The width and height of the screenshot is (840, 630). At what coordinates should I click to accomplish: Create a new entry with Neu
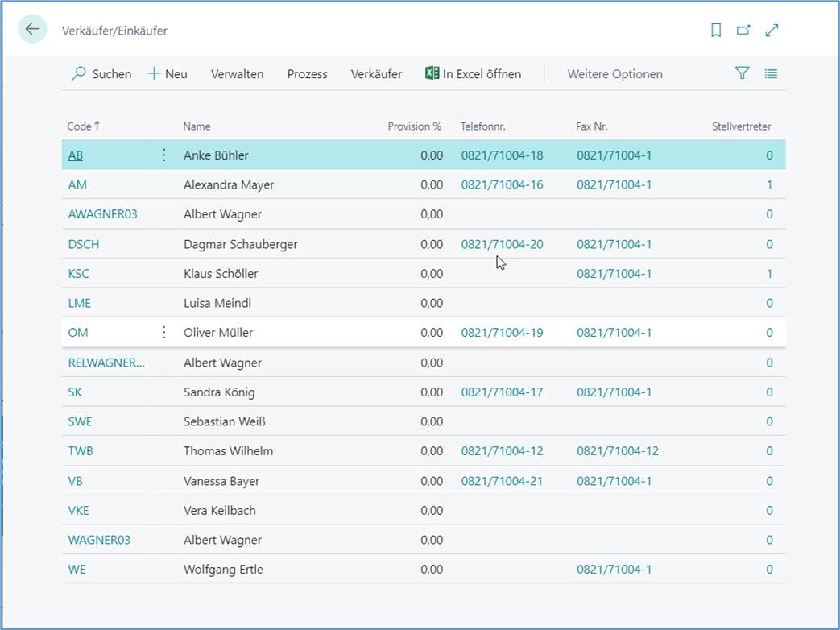[168, 74]
